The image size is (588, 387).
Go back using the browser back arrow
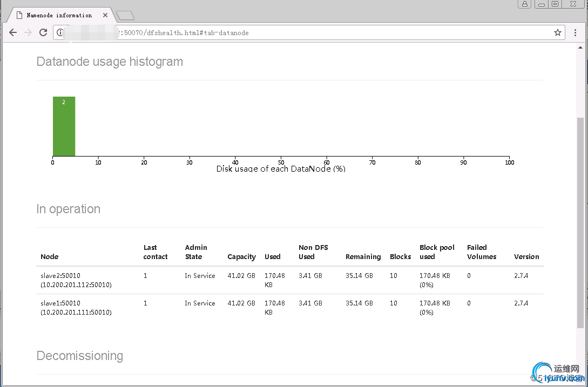click(x=13, y=32)
